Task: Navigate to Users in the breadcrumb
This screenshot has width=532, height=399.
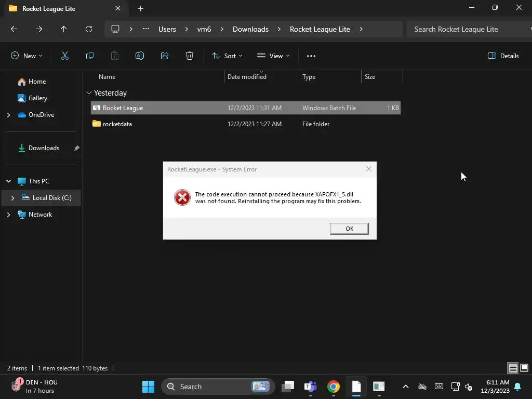Action: pos(167,29)
